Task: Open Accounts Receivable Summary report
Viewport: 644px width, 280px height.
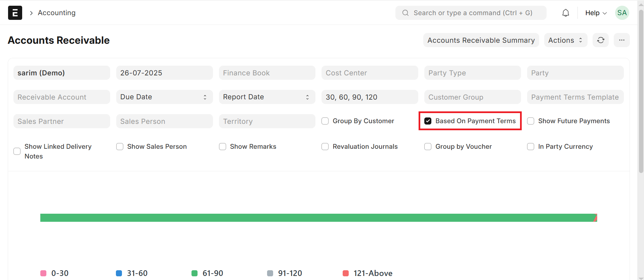Action: (x=481, y=40)
